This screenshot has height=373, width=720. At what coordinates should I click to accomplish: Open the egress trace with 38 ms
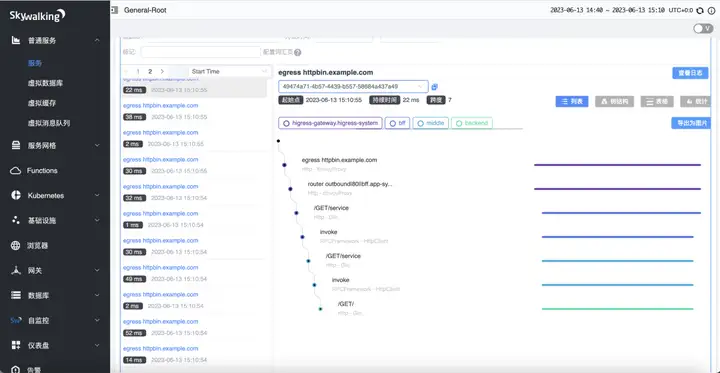click(x=194, y=112)
